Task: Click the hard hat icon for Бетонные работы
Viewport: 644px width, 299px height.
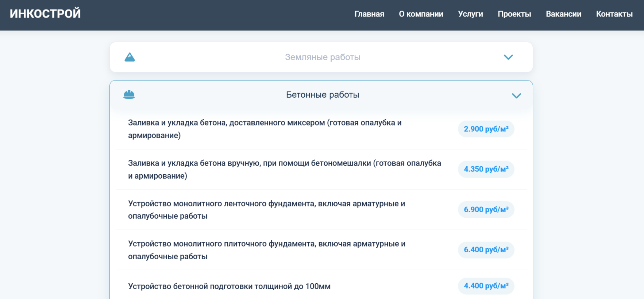Action: [x=129, y=95]
